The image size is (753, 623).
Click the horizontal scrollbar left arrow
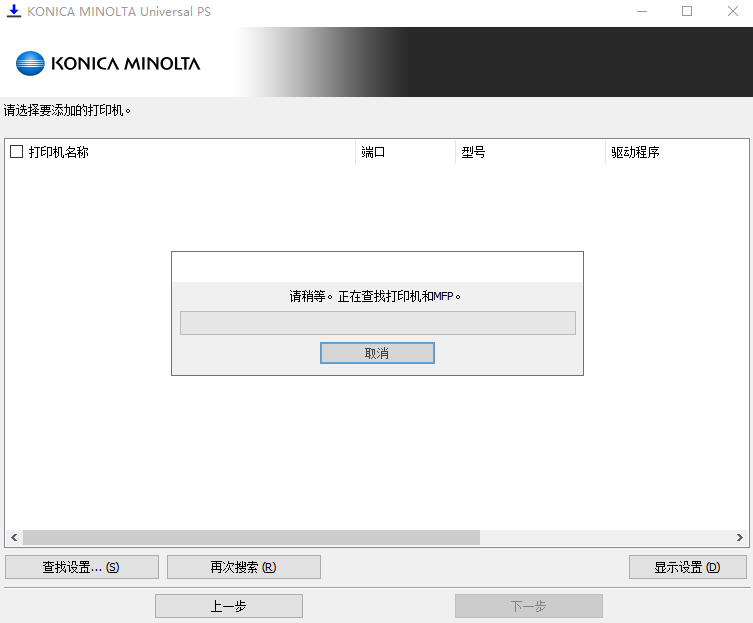(14, 538)
